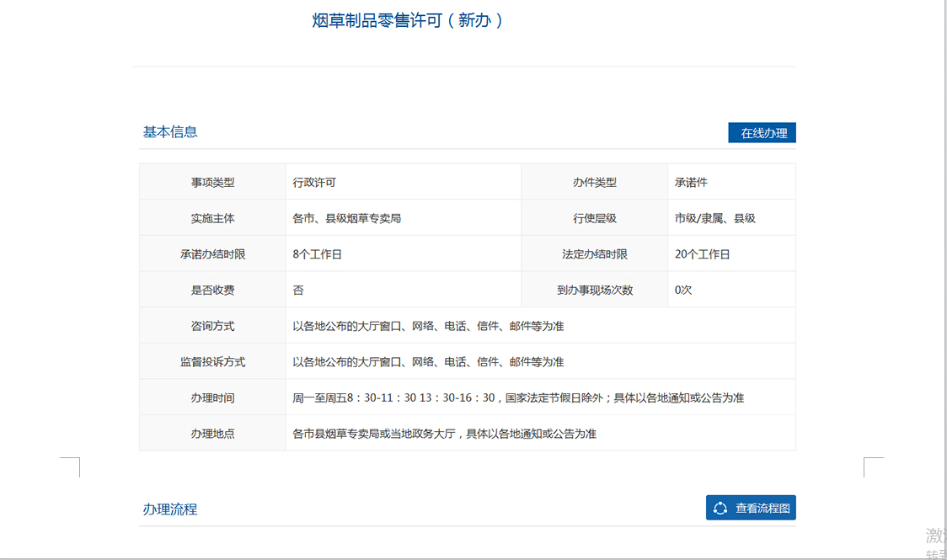Click the flowchart icon inside 查看流程图
The width and height of the screenshot is (947, 560).
point(720,508)
